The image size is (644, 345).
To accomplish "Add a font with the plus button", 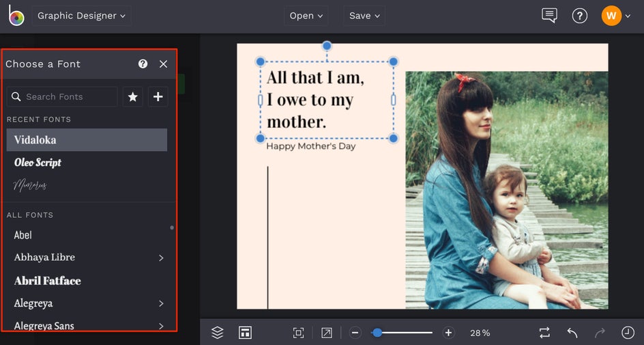I will click(158, 97).
